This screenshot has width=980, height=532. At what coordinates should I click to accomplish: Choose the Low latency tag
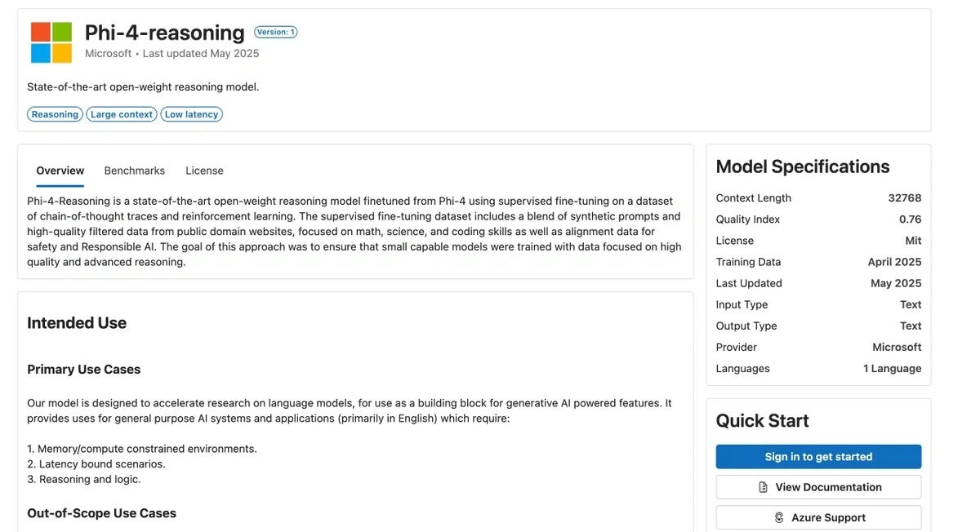click(x=191, y=114)
